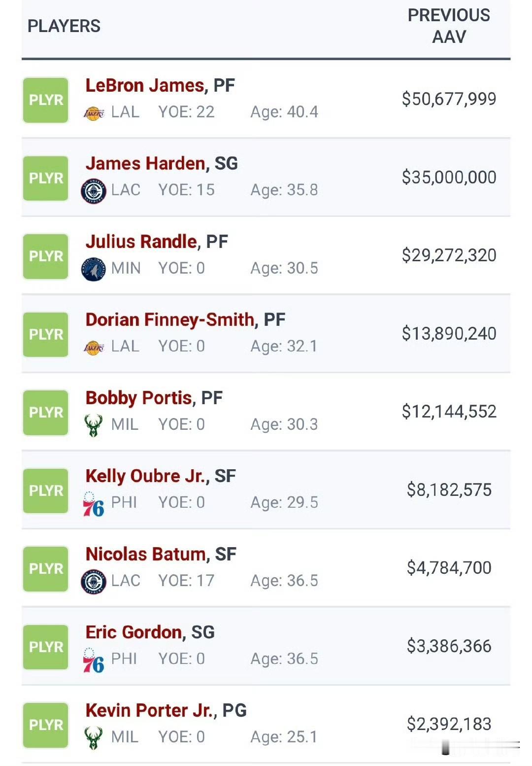Screen dimensions: 532x766
Task: Tap the PLYR badge for Kevin Porter Jr.
Action: (46, 725)
